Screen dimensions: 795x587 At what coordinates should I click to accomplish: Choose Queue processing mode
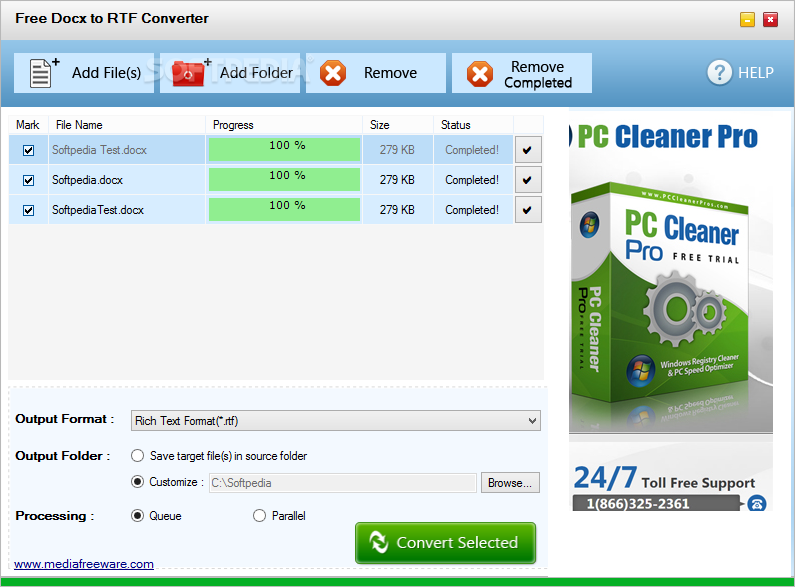tap(137, 516)
